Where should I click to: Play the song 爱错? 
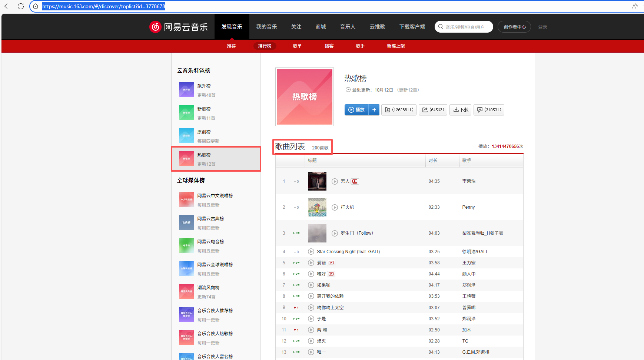coord(311,263)
